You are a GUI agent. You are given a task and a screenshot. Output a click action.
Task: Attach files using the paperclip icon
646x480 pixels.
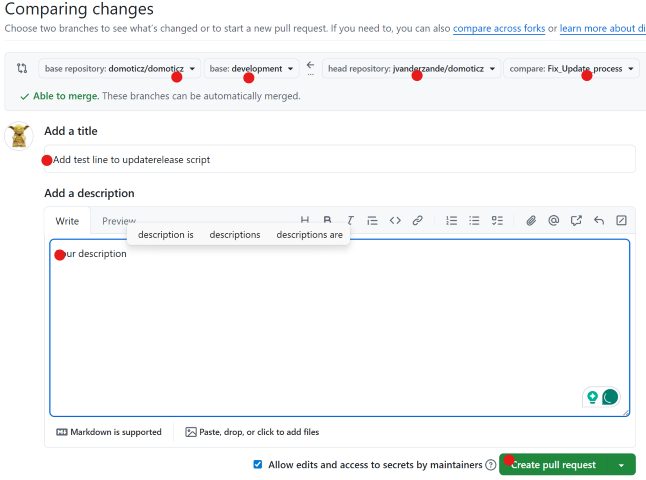531,221
